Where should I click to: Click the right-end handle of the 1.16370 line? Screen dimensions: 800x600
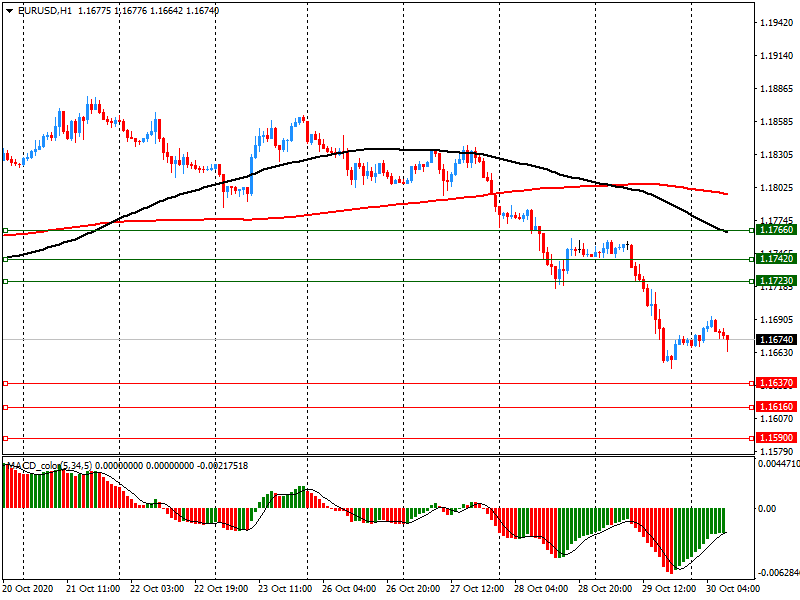coord(752,384)
